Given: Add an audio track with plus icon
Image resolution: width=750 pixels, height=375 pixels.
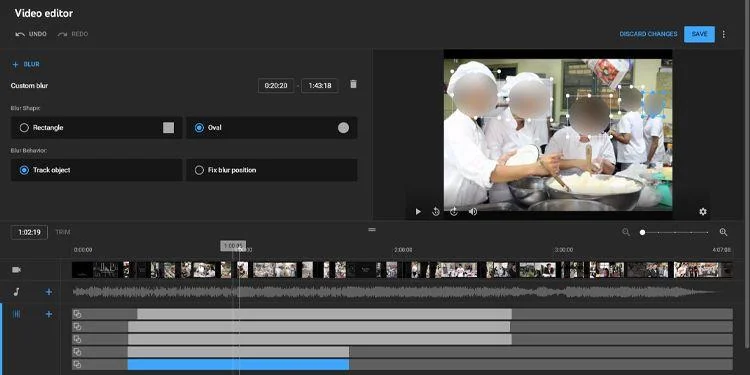Looking at the screenshot, I should (x=48, y=292).
